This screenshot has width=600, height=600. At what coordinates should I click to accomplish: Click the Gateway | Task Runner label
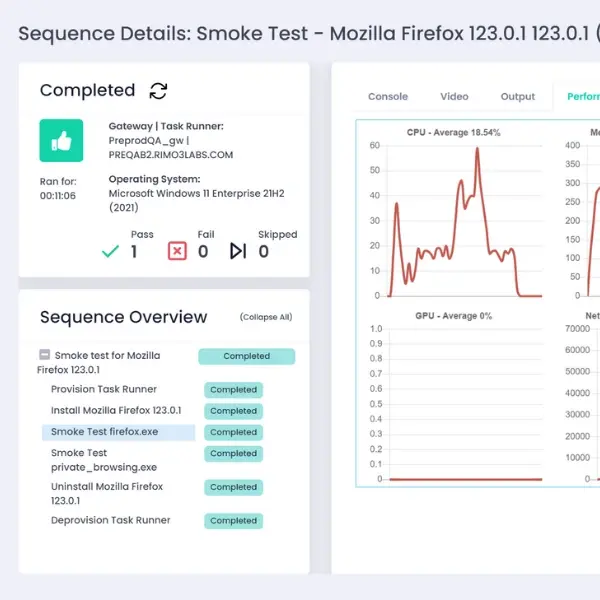click(166, 126)
